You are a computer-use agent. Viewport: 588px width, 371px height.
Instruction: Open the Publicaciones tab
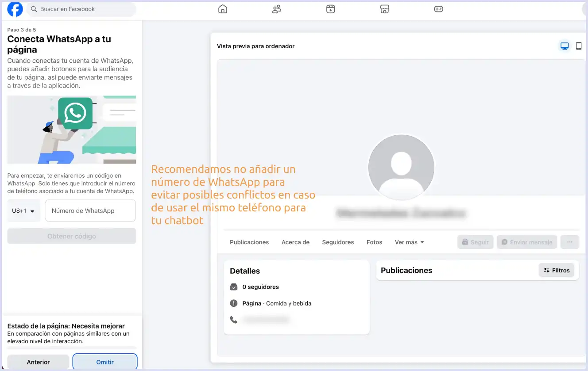pyautogui.click(x=249, y=242)
